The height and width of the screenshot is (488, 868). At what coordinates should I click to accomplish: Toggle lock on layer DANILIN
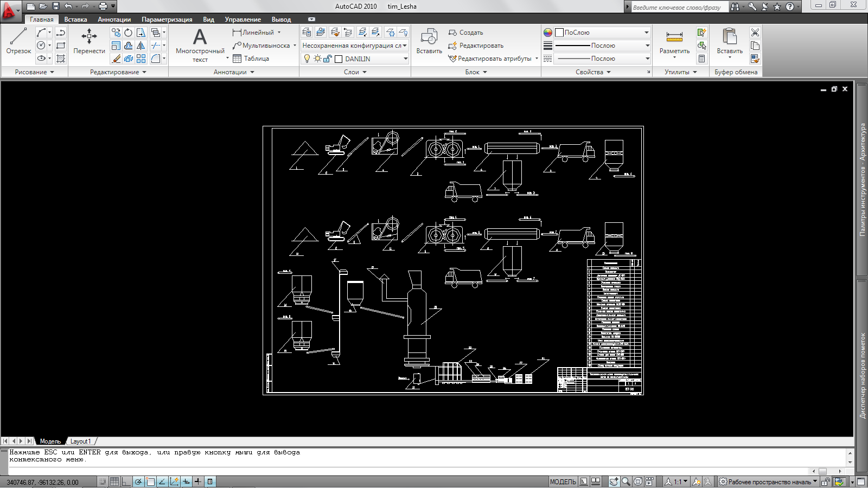pyautogui.click(x=328, y=59)
